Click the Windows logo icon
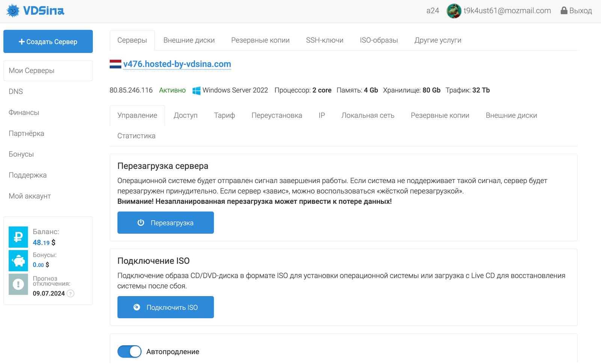This screenshot has height=364, width=601. [x=196, y=90]
